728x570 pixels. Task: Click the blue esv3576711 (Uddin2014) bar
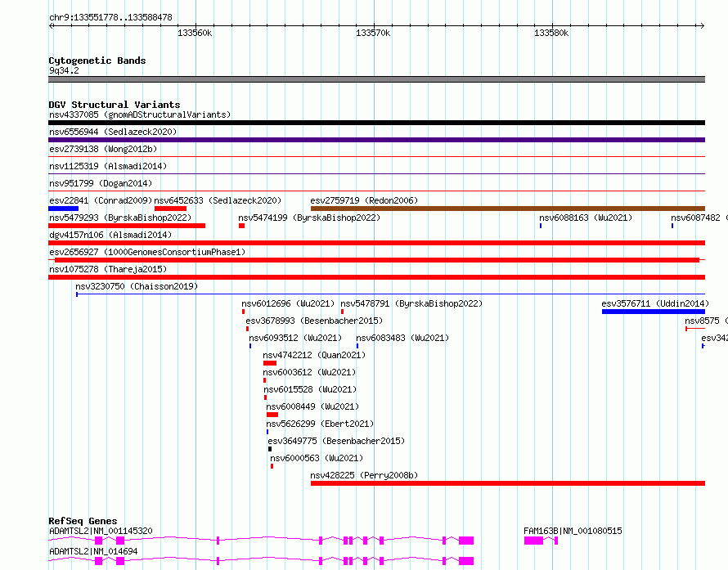[654, 312]
